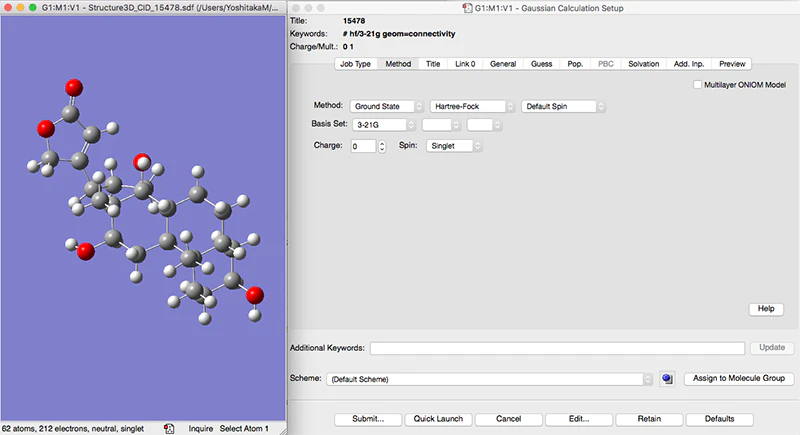Viewport: 800px width, 435px height.
Task: Open the 3-21G basis set dropdown
Action: (x=384, y=125)
